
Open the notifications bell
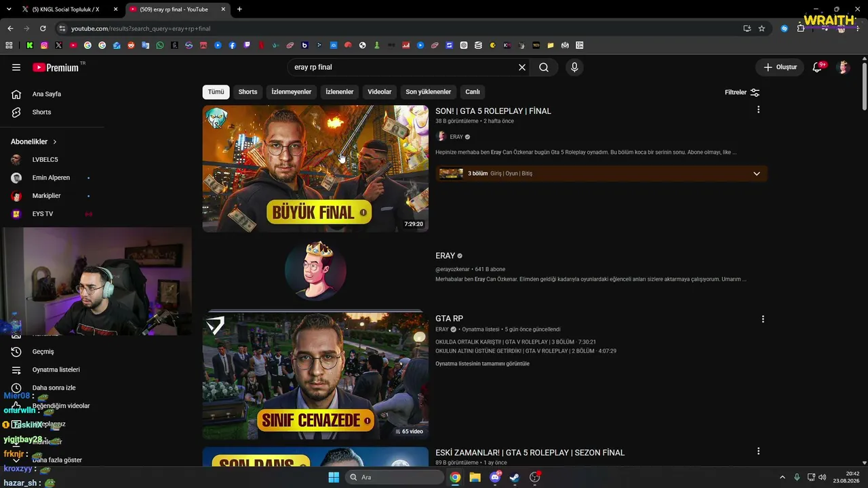tap(817, 67)
